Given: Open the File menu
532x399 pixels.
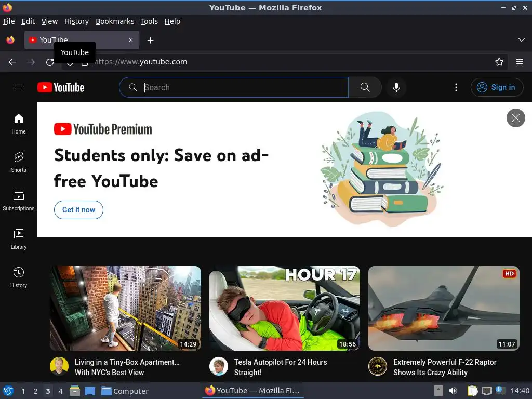Looking at the screenshot, I should (x=9, y=21).
